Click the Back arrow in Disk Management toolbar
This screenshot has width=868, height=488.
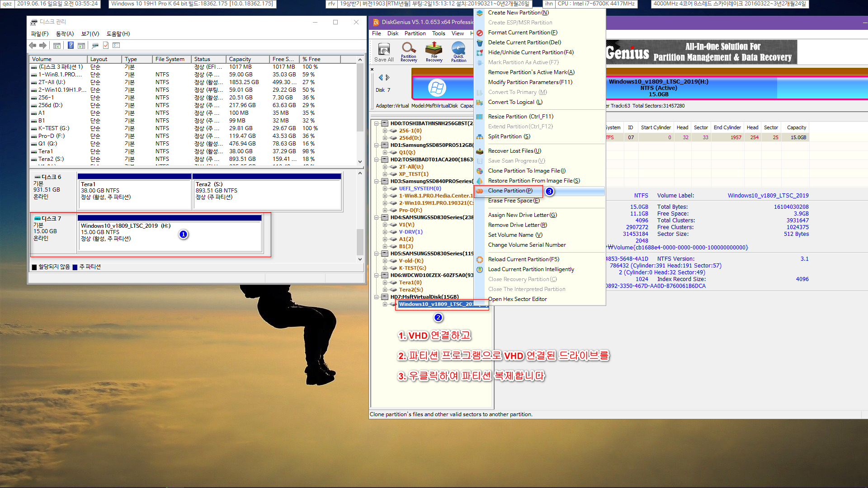point(33,45)
